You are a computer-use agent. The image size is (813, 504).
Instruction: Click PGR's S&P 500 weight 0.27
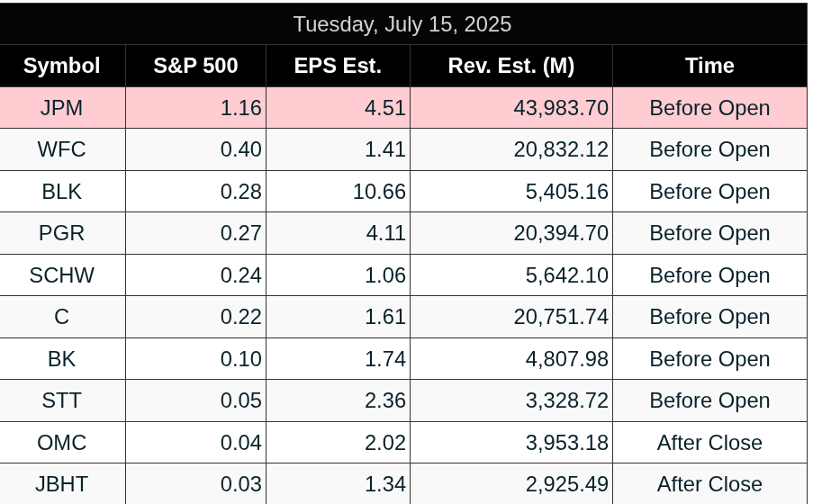tap(241, 233)
